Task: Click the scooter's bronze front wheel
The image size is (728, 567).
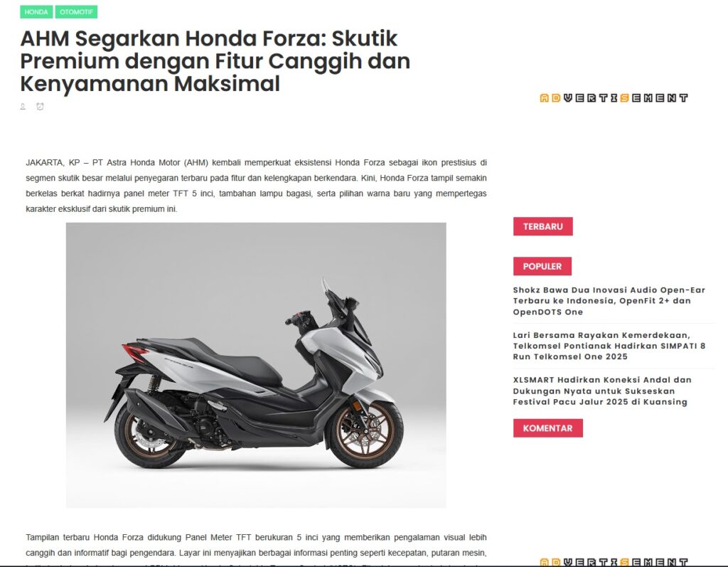Action: (366, 435)
